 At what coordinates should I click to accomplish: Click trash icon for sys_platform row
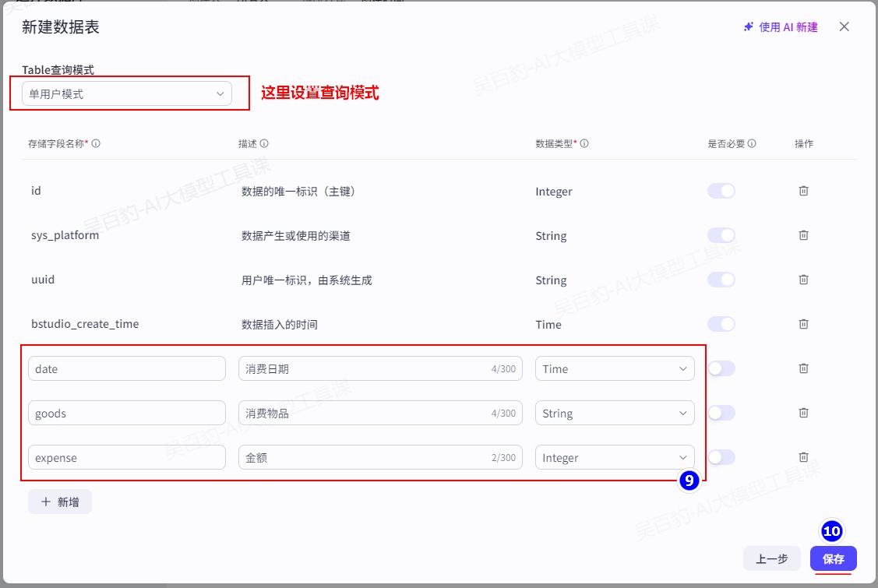point(803,235)
